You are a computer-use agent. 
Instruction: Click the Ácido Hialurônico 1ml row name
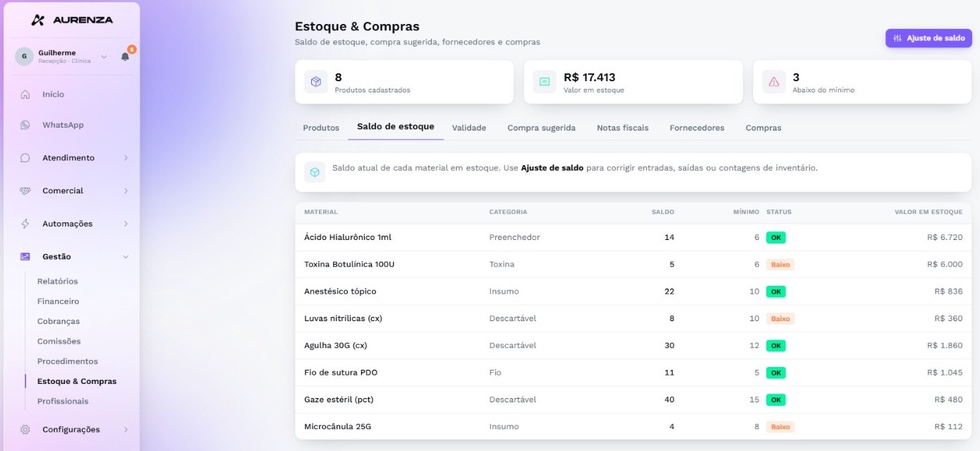(x=348, y=237)
